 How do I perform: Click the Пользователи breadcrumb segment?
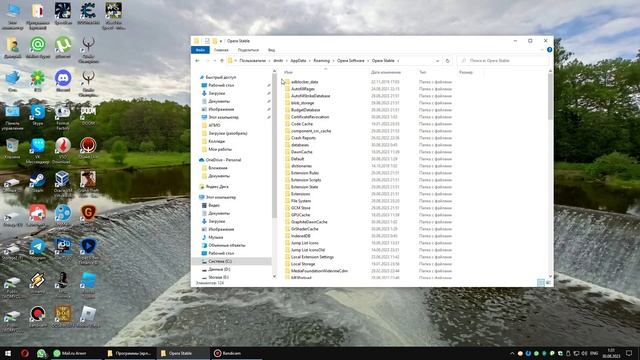point(252,61)
